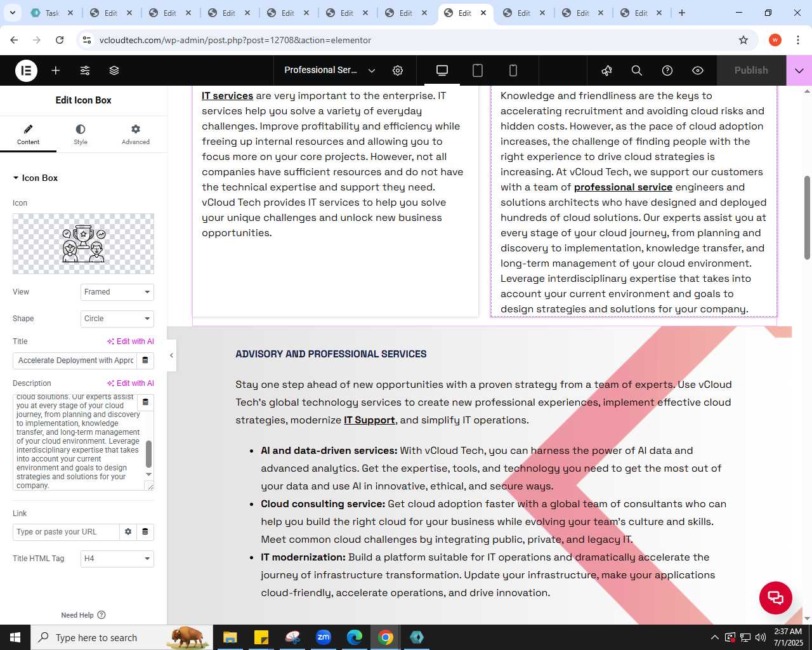Switch to the Style tab
Screen dimensions: 812x650
pyautogui.click(x=81, y=134)
